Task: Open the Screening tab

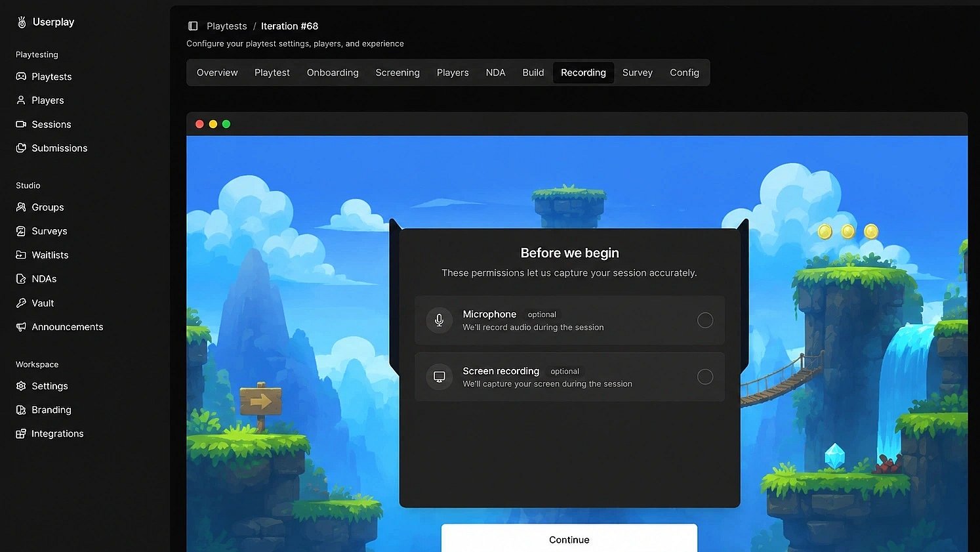Action: pyautogui.click(x=398, y=73)
